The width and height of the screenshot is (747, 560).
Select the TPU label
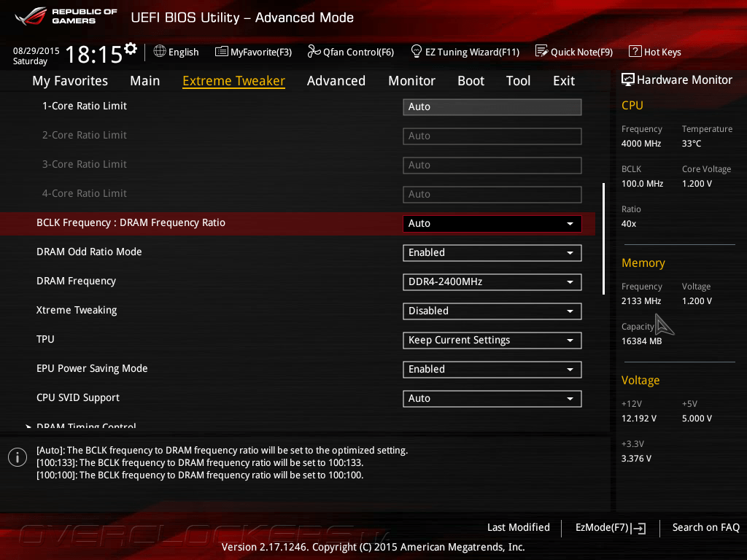tap(45, 339)
